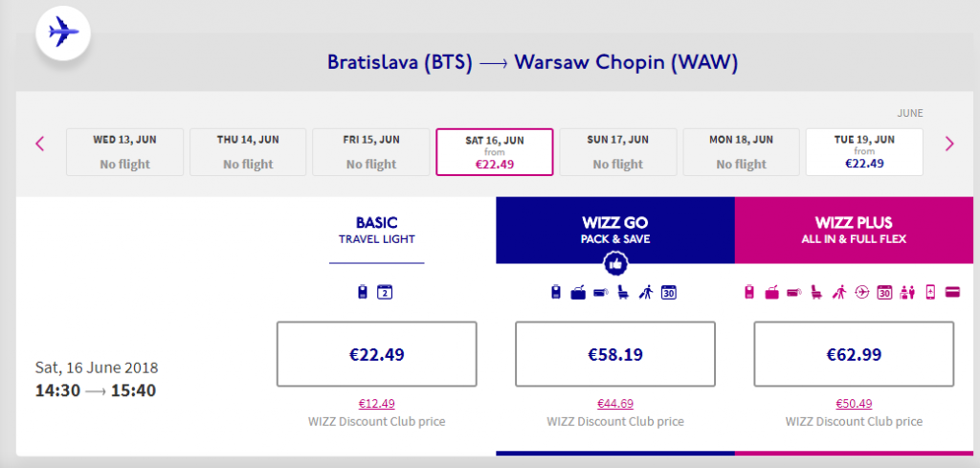The width and height of the screenshot is (980, 468).
Task: Select the Tue 19, Jun date tab
Action: tap(864, 152)
